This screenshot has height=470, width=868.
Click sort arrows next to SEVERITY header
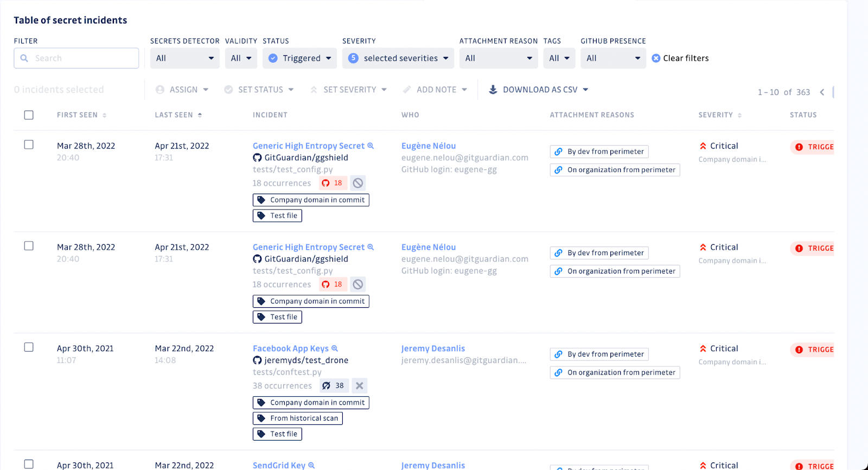point(739,115)
